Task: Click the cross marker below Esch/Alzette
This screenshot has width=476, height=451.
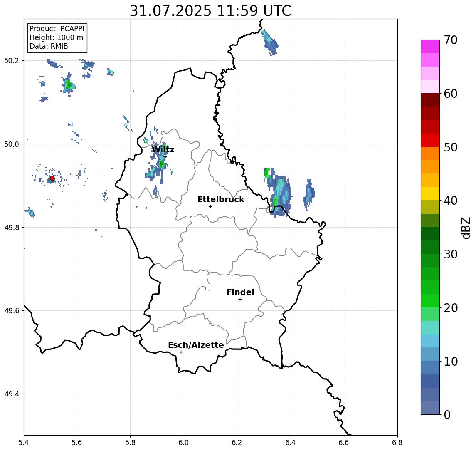Action: (181, 352)
